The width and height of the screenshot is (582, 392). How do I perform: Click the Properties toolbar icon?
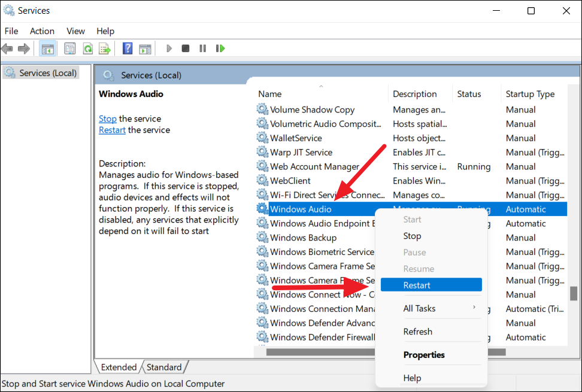tap(70, 48)
